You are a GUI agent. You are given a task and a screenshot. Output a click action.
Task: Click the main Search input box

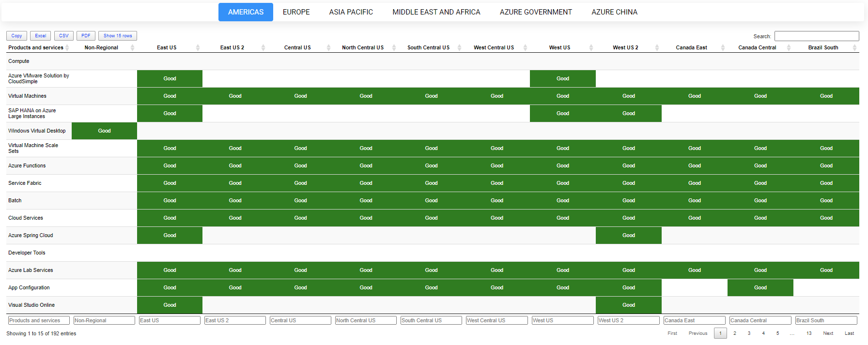[816, 36]
